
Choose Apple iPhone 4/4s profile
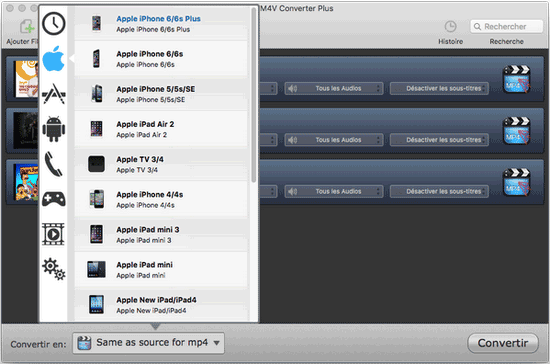pyautogui.click(x=161, y=199)
